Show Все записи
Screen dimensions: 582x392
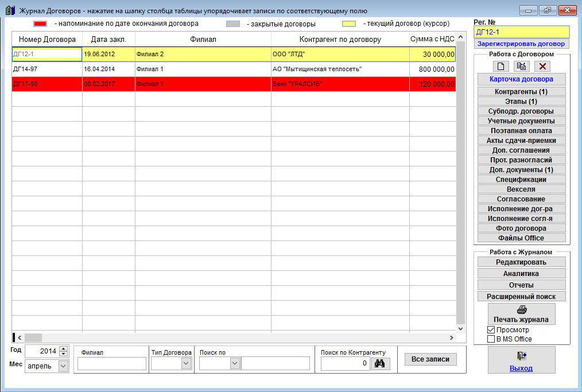(430, 359)
